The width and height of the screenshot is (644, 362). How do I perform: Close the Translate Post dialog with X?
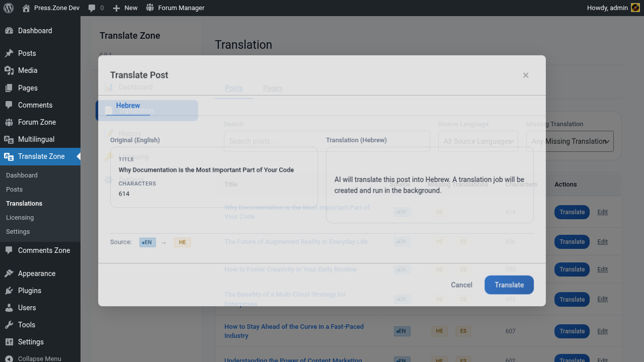pyautogui.click(x=526, y=75)
